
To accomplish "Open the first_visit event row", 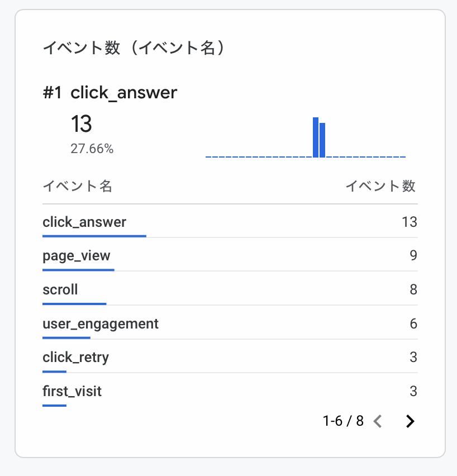I will (x=72, y=391).
